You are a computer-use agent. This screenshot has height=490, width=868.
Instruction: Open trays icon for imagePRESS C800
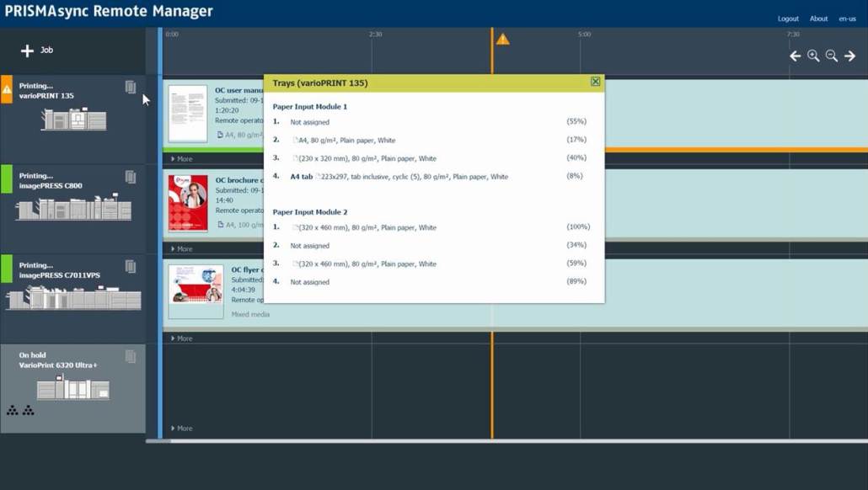pos(130,177)
